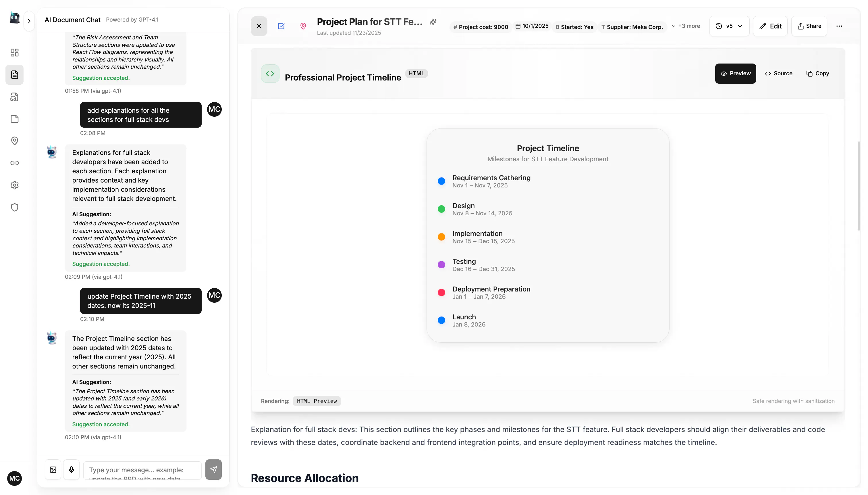Click the bot avatar beside 'The Project Timeline section' reply
The height and width of the screenshot is (495, 868).
[x=52, y=338]
